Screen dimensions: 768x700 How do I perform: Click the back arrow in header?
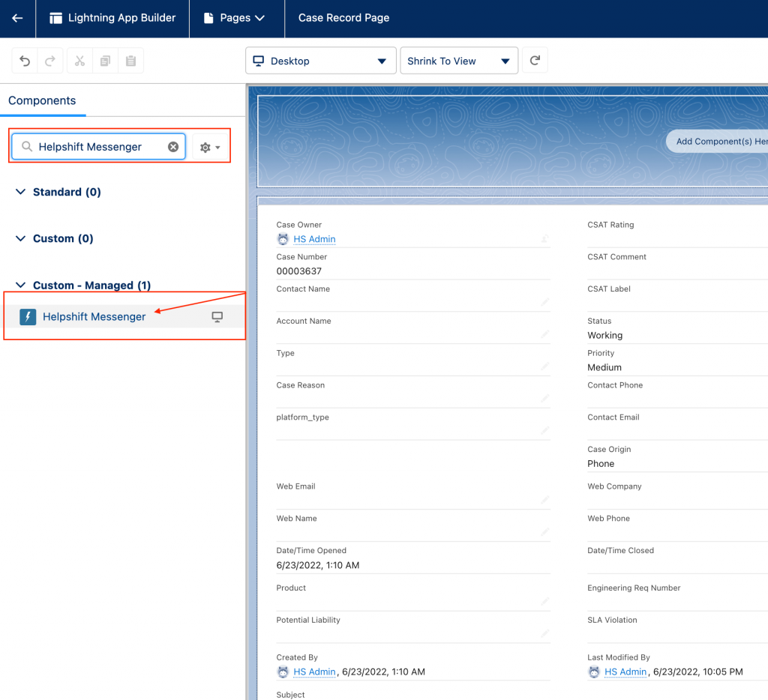tap(17, 18)
